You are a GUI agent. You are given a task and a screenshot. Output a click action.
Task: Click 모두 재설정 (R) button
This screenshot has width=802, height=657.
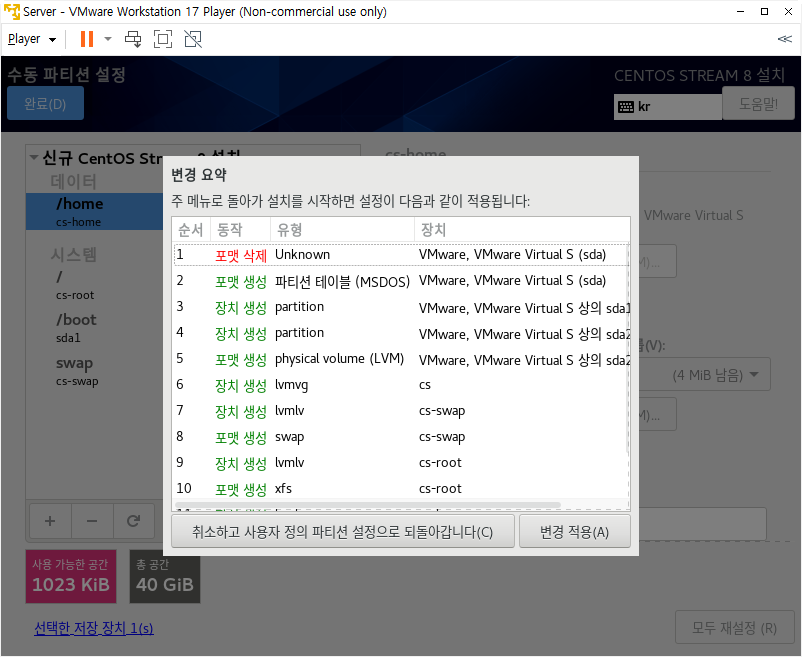pos(734,627)
